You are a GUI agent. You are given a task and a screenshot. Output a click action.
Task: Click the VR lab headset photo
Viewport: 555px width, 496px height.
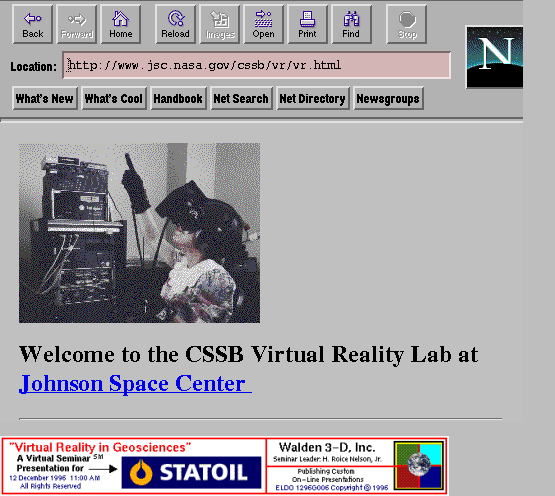(139, 233)
